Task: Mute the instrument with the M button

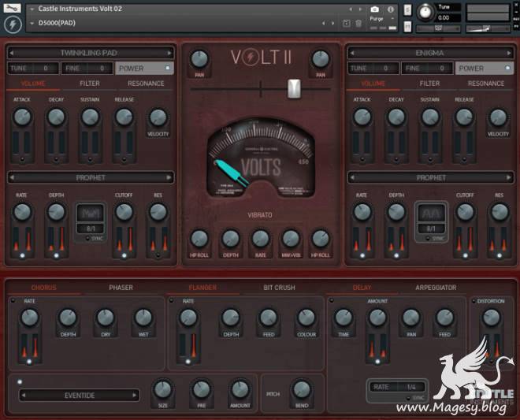Action: tap(407, 26)
